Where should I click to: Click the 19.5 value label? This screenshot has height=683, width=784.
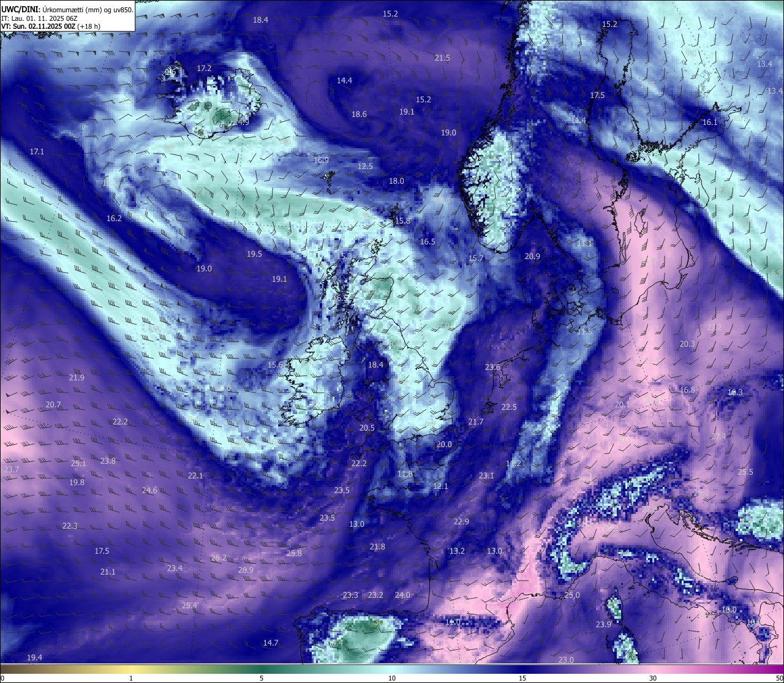[254, 254]
